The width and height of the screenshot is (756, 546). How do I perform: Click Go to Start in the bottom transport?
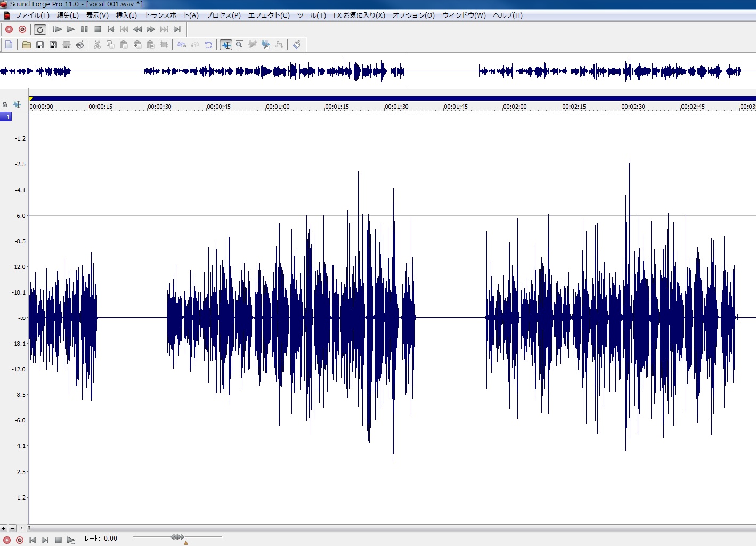[x=32, y=540]
